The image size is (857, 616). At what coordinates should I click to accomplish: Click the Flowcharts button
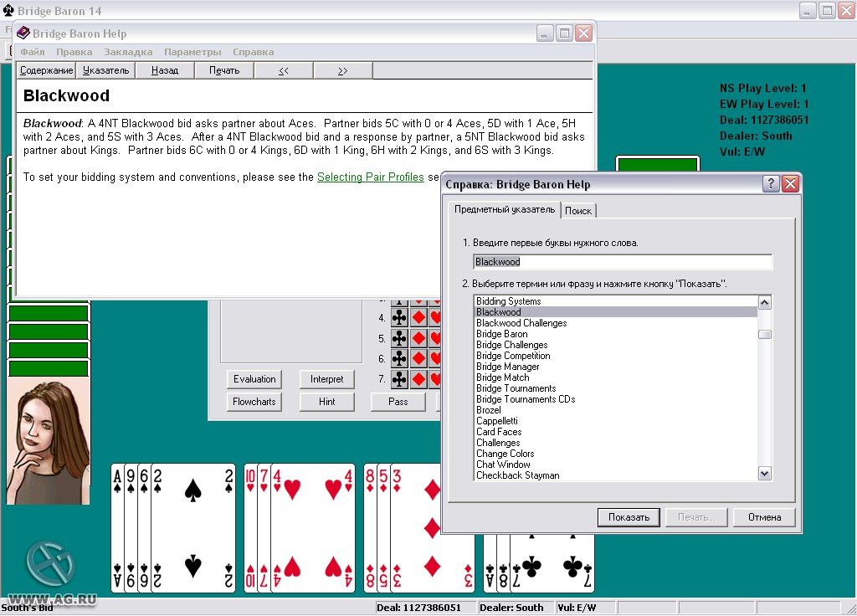coord(254,402)
